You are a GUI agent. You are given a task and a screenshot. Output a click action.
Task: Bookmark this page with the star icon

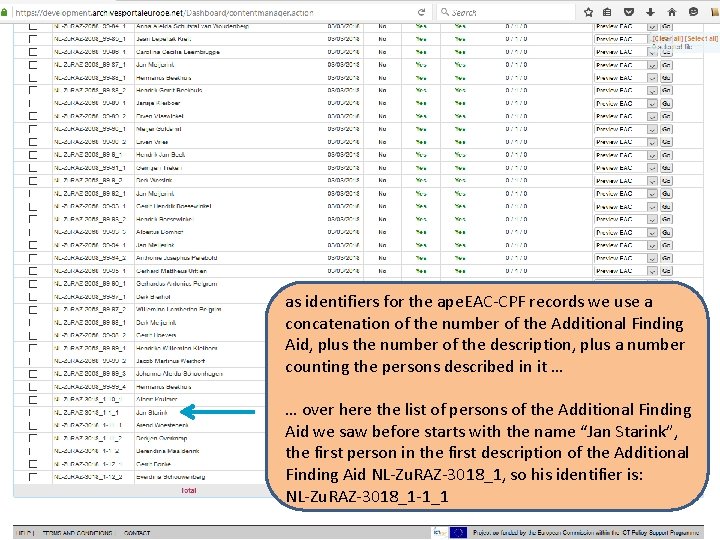(588, 12)
